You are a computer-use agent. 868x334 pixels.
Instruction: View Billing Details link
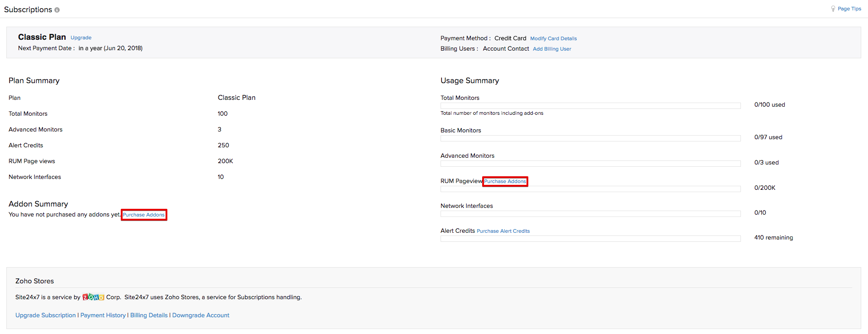(x=149, y=315)
